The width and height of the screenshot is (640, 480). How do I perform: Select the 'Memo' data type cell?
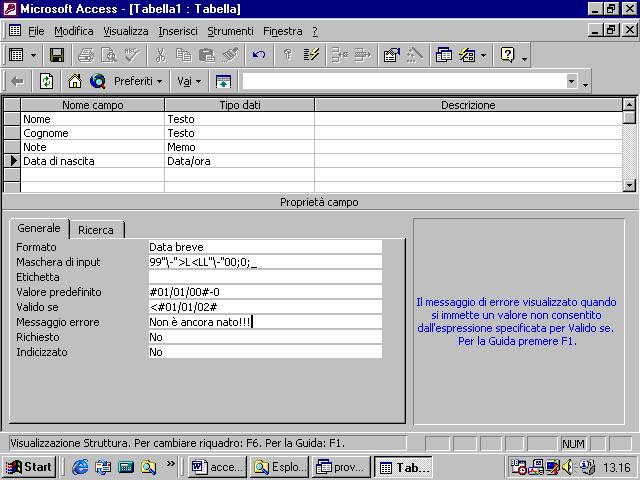[x=240, y=147]
